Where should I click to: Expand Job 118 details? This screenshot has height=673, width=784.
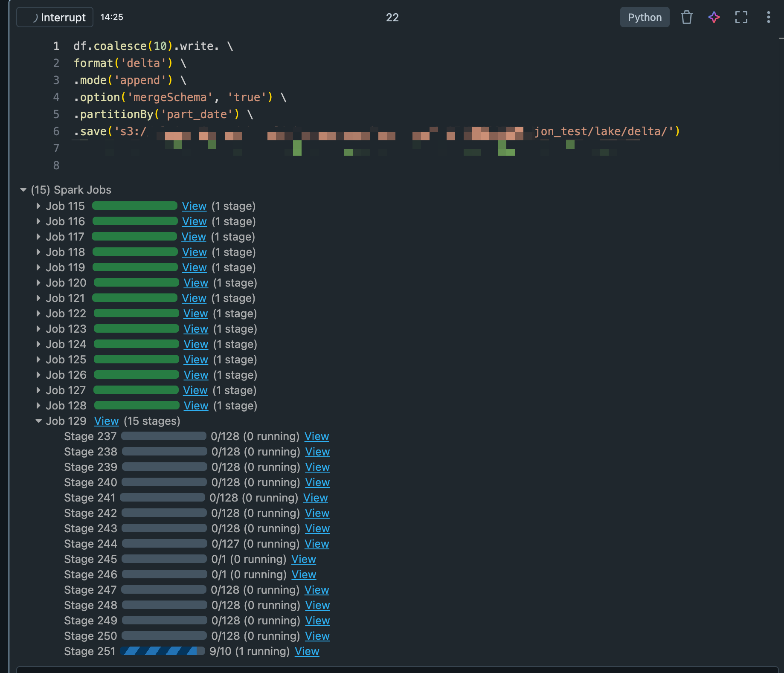38,252
